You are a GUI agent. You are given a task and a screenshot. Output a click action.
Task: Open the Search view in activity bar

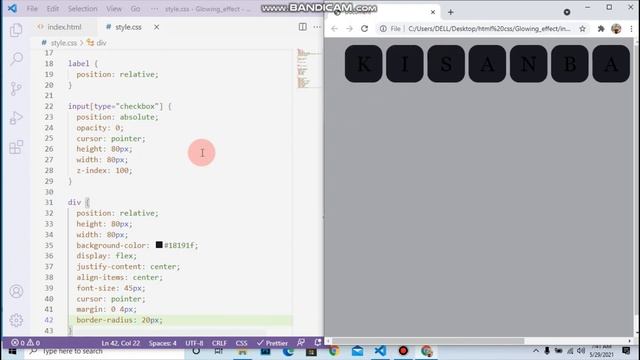16,59
